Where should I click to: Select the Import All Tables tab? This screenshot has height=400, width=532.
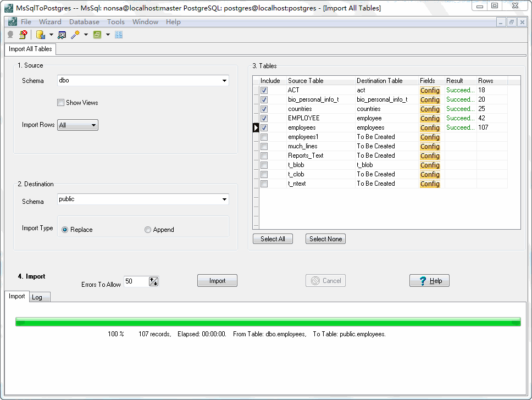click(30, 49)
